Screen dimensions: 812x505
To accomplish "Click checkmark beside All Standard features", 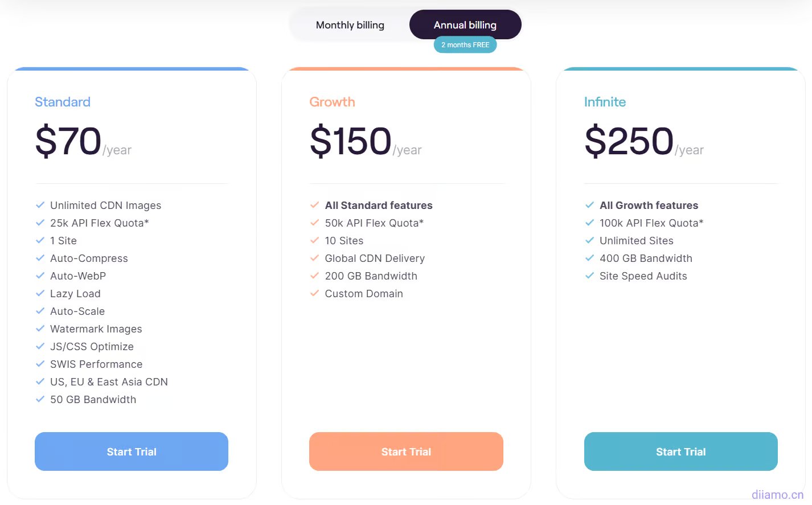I will 314,205.
